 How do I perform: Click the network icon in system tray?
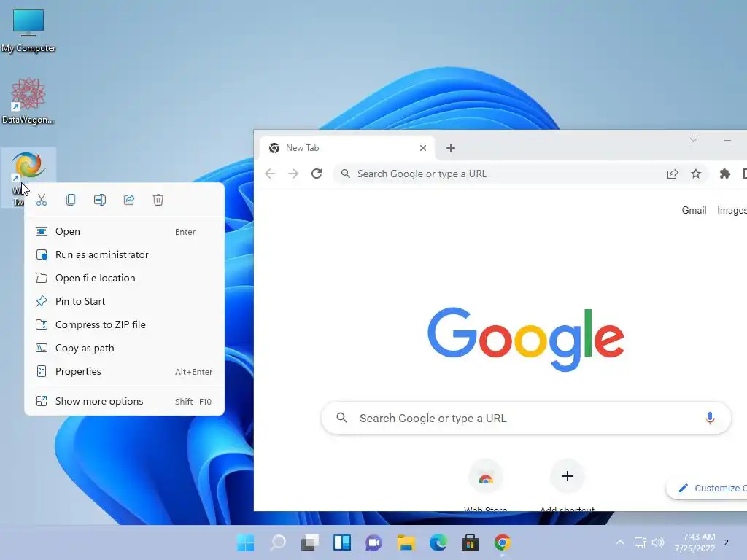(x=640, y=542)
